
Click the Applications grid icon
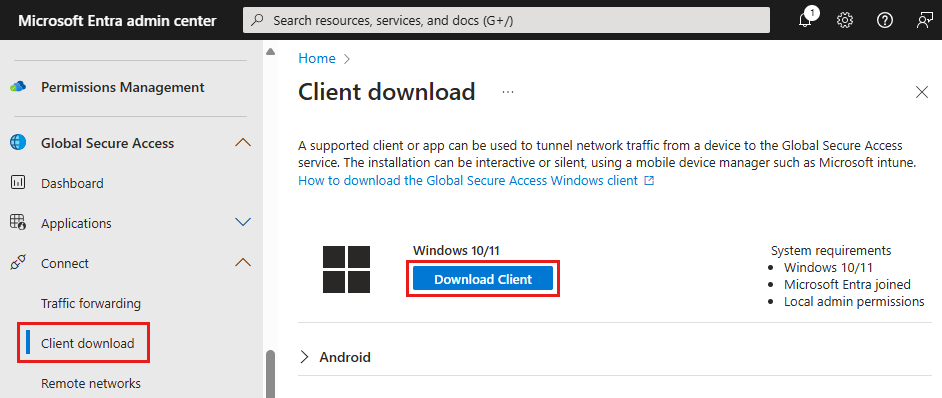[18, 222]
